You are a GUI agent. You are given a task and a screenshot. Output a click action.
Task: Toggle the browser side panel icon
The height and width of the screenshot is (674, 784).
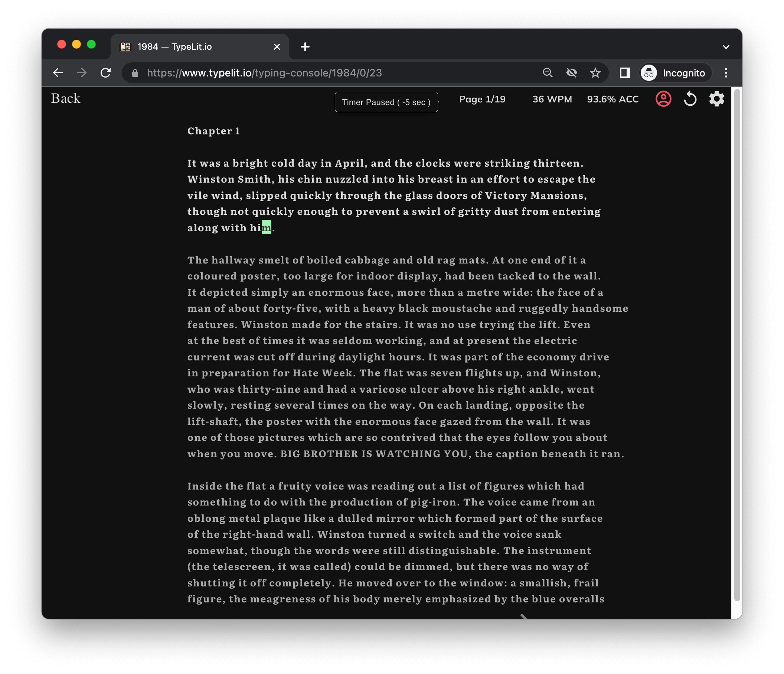tap(625, 73)
